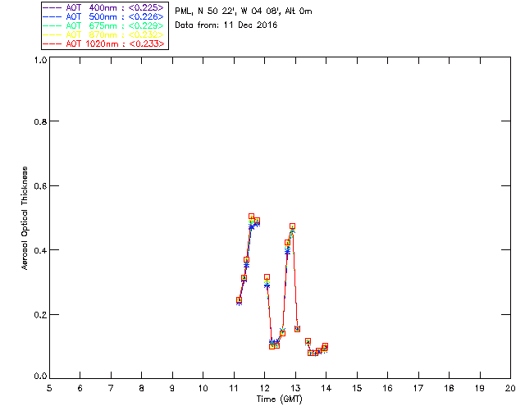Click the AOT 400nm legend entry
The height and width of the screenshot is (420, 525).
pyautogui.click(x=104, y=7)
